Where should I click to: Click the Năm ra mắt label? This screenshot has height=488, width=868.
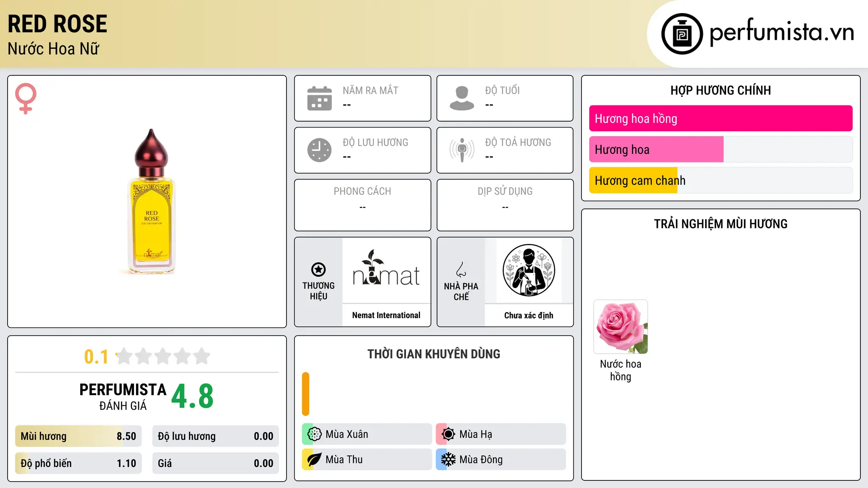370,90
